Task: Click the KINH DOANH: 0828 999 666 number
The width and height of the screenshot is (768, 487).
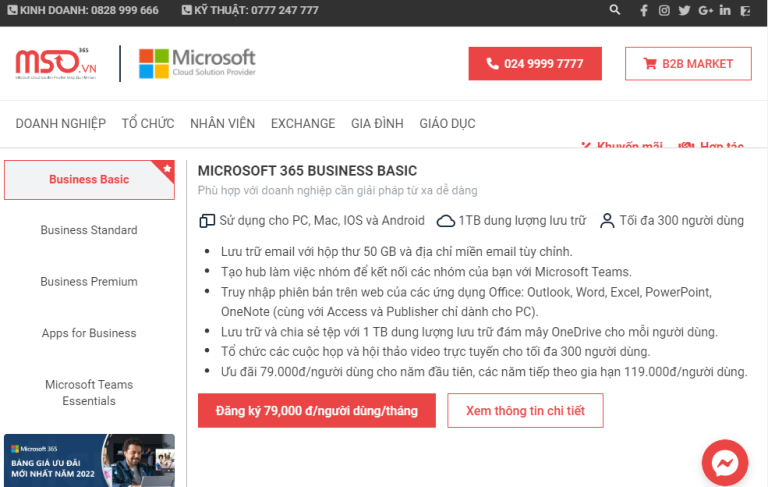Action: tap(89, 10)
